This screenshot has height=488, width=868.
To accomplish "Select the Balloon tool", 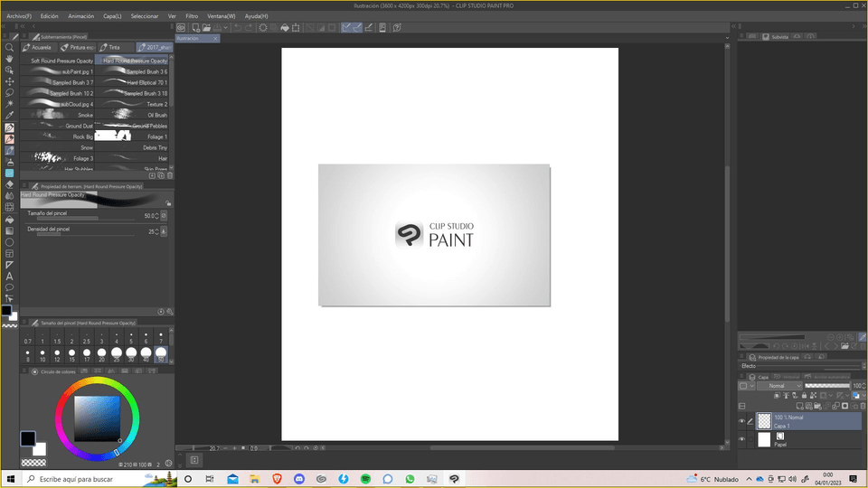I will pyautogui.click(x=9, y=287).
